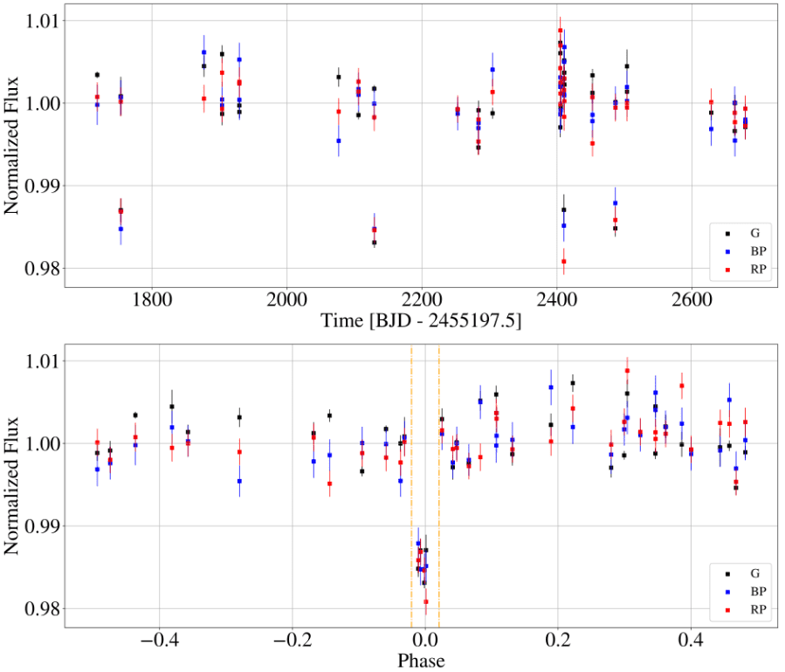This screenshot has height=672, width=785.
Task: Click the black G legend marker in bottom plot
Action: (728, 574)
